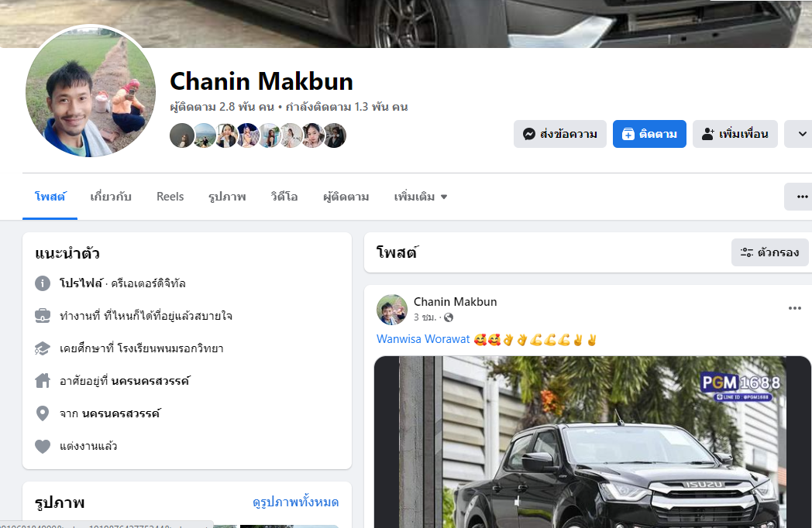The width and height of the screenshot is (812, 528).
Task: Switch to the รูปภาพ tab
Action: click(x=227, y=197)
